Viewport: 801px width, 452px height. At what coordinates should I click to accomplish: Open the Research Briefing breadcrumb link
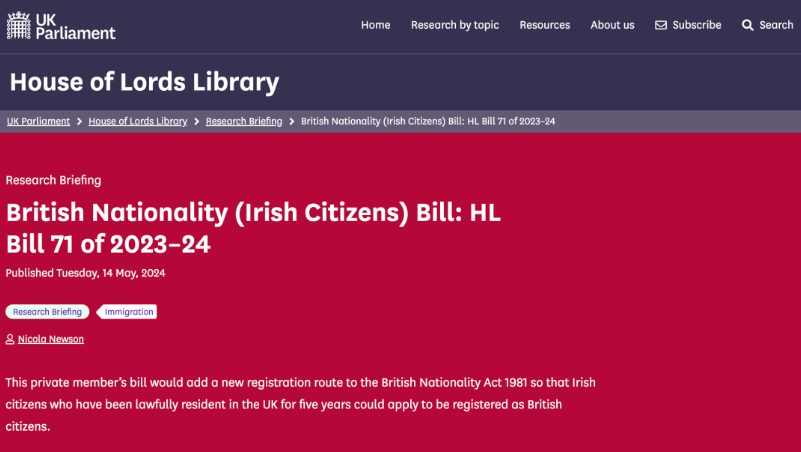point(244,122)
